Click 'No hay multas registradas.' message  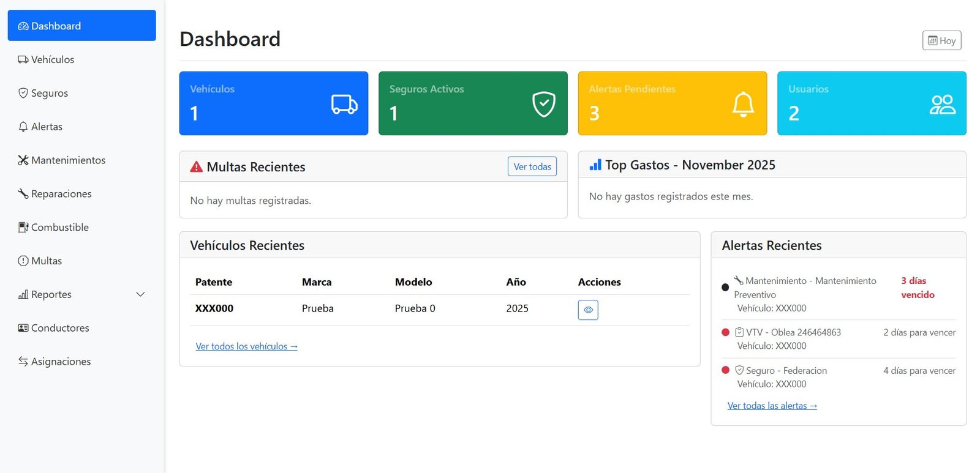[x=251, y=201]
